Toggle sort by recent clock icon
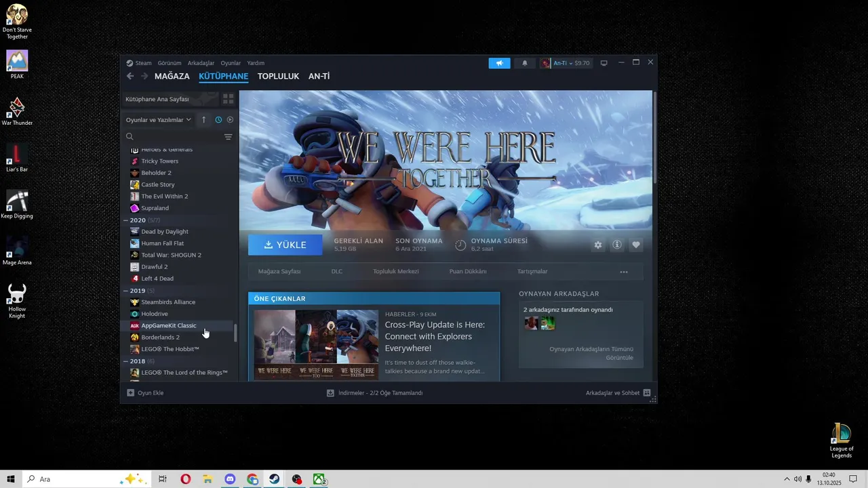This screenshot has width=868, height=488. click(x=218, y=119)
